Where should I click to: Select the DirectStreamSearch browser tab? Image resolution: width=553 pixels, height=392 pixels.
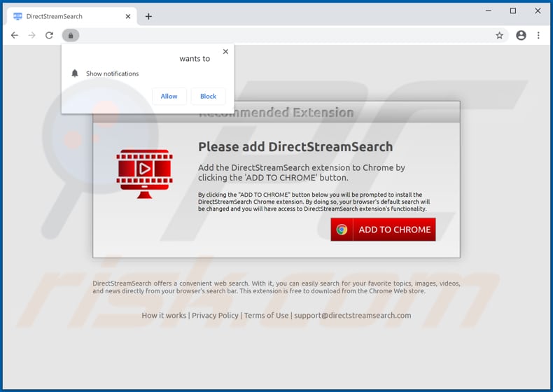pos(71,16)
